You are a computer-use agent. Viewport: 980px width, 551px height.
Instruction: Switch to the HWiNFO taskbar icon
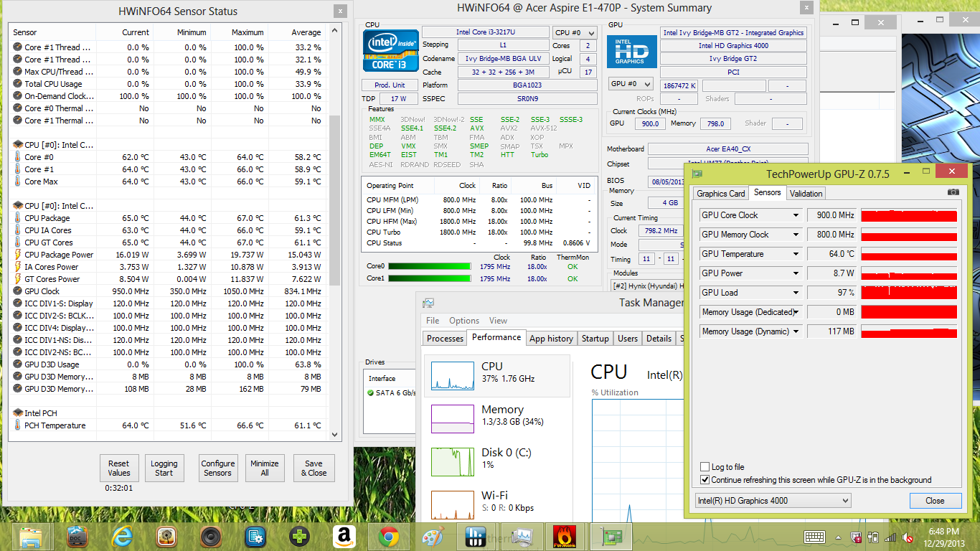pos(476,536)
